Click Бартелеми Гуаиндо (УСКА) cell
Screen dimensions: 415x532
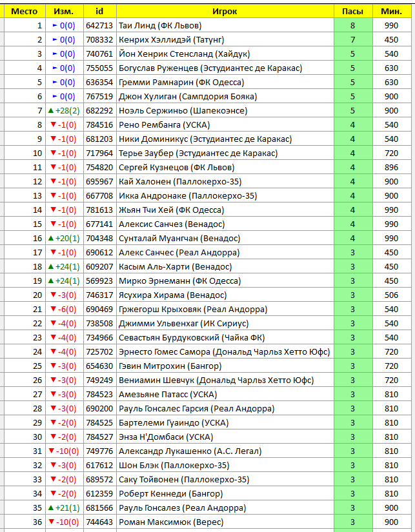[225, 423]
